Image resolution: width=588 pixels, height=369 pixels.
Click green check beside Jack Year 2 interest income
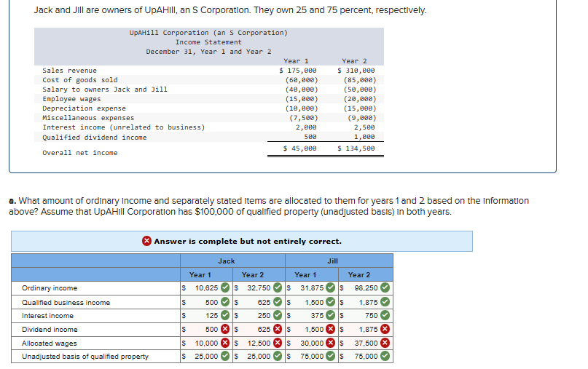tap(278, 315)
